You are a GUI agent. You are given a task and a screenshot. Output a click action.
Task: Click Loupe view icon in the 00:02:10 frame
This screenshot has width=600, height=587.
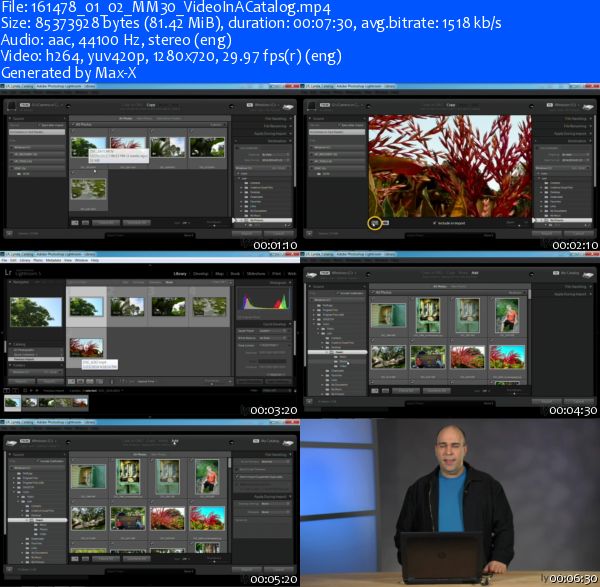[386, 223]
